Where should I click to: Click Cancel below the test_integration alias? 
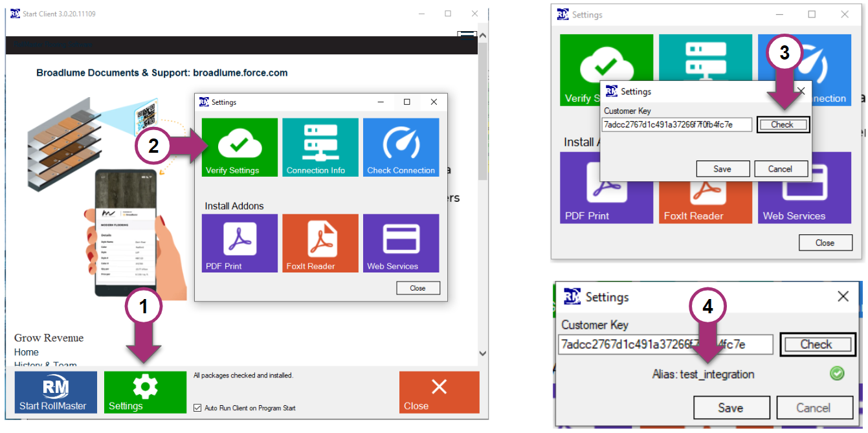814,408
